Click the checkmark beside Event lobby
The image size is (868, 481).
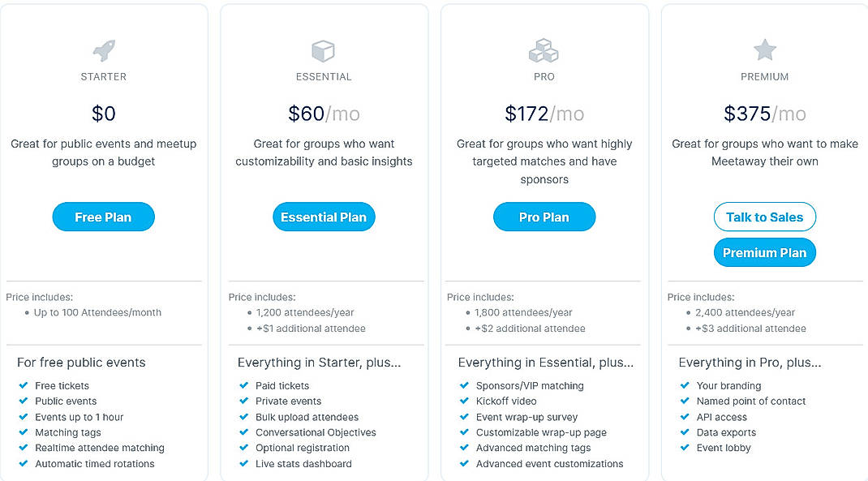click(685, 448)
